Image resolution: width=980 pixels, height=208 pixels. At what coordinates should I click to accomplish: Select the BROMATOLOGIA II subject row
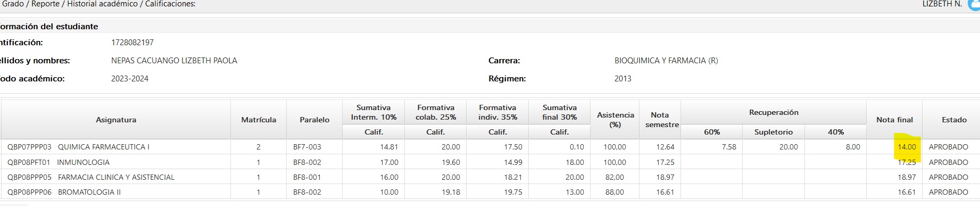[491, 192]
